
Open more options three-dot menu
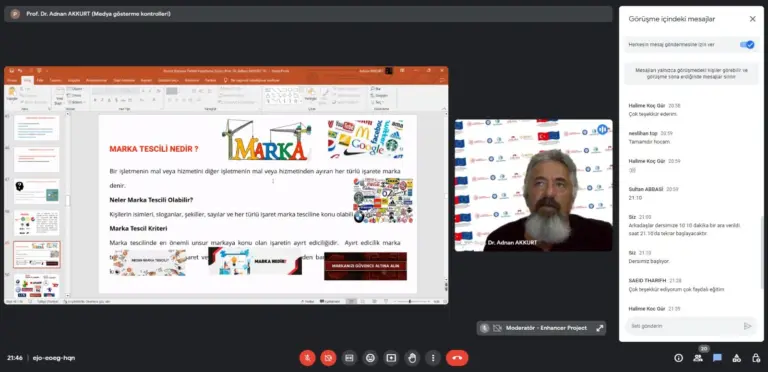(x=433, y=358)
